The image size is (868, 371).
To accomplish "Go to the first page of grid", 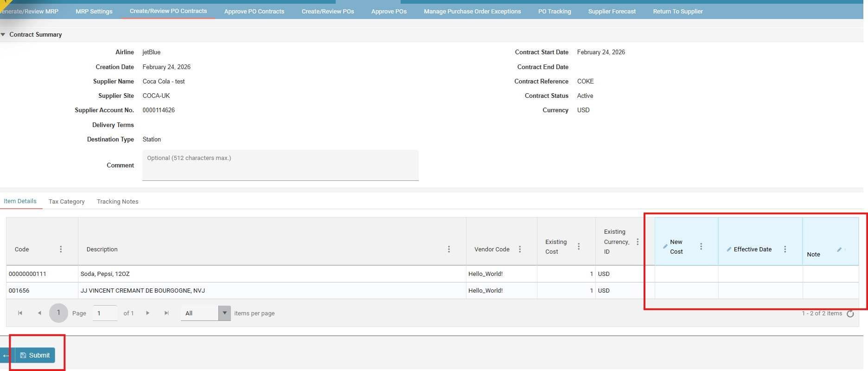I will (20, 313).
